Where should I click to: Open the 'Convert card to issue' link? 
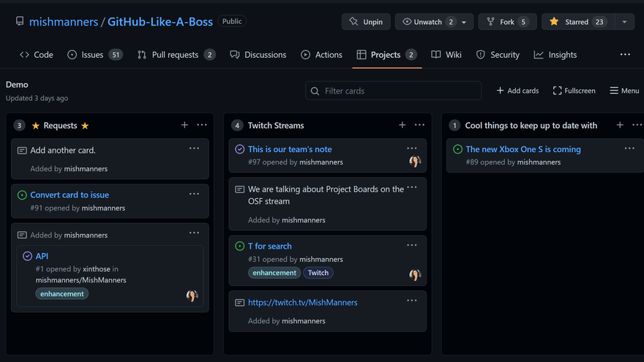(70, 195)
